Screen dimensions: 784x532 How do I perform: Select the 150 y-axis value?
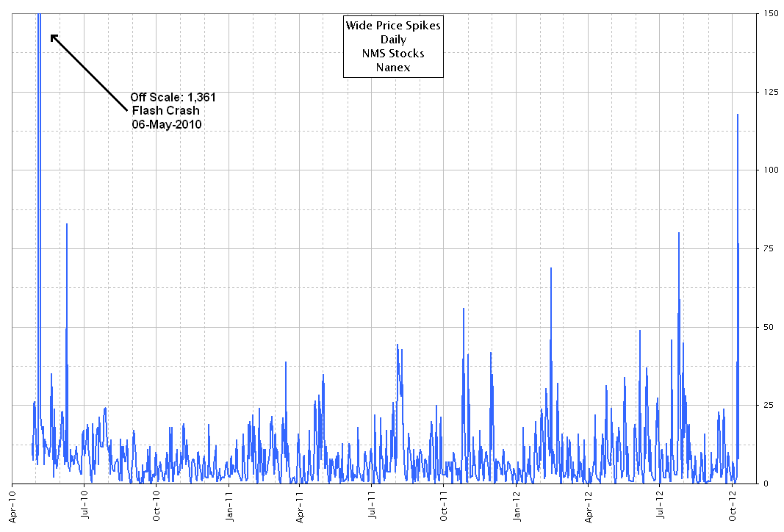point(771,13)
